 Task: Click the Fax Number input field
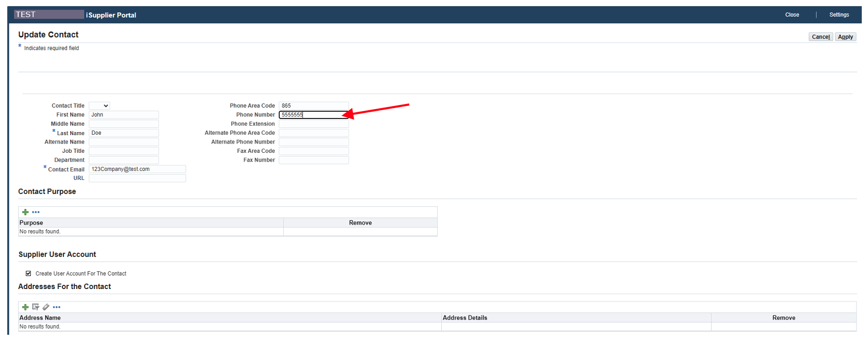pos(314,160)
